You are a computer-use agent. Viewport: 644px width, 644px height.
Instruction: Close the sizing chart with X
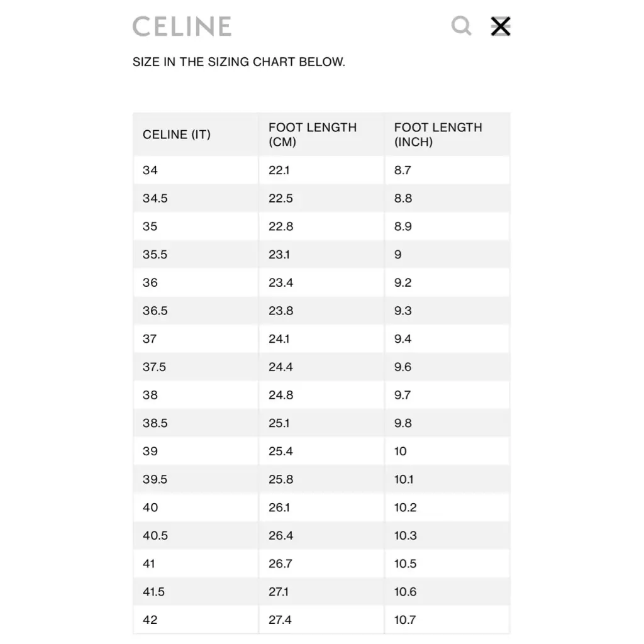click(500, 26)
